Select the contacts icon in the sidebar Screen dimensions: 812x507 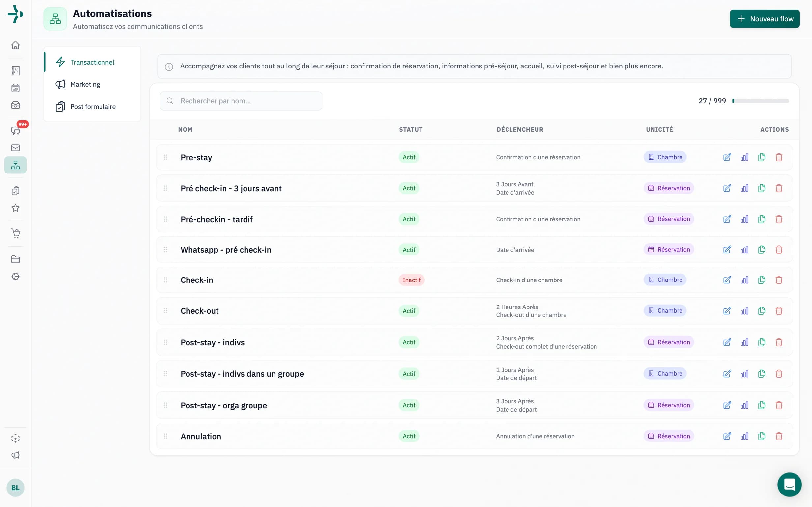[15, 71]
